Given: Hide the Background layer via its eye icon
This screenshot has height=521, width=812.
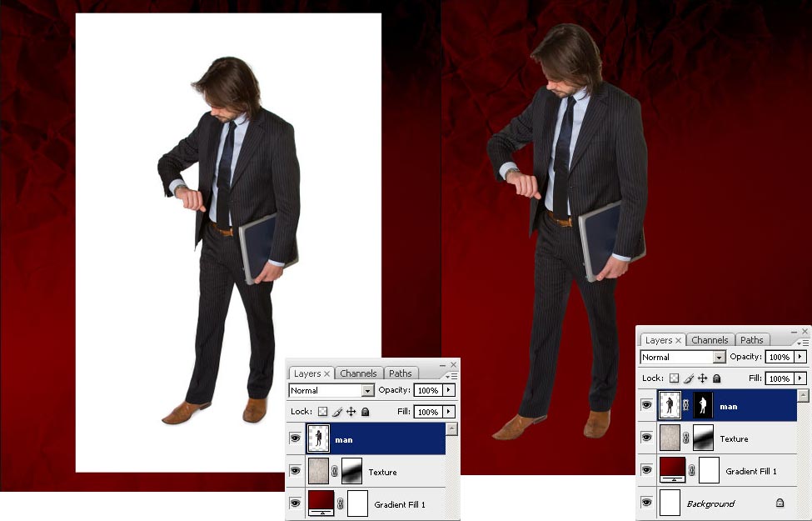Looking at the screenshot, I should tap(647, 503).
